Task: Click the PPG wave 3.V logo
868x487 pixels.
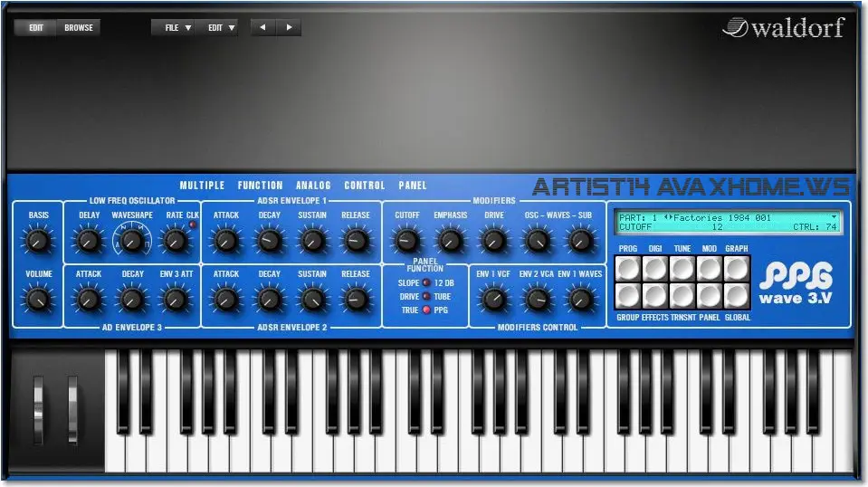Action: 796,283
